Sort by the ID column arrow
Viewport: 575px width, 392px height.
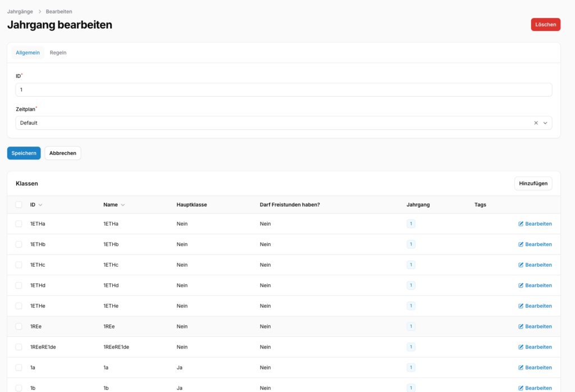point(40,205)
